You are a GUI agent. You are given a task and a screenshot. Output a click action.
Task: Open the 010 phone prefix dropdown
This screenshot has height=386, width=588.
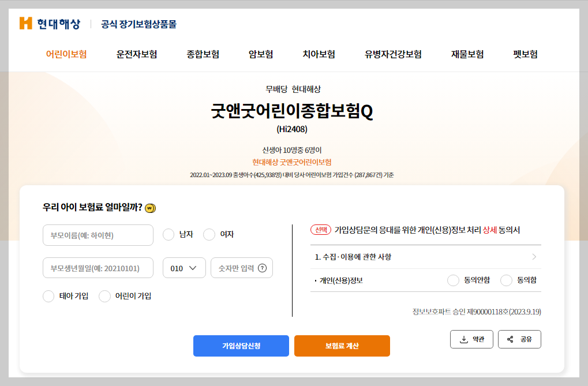click(184, 268)
